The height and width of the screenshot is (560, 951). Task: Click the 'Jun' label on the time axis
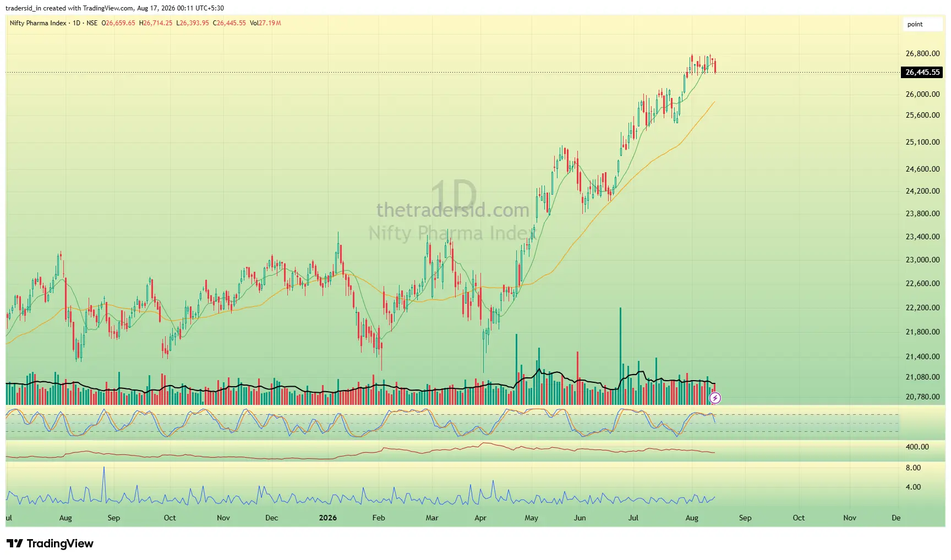pos(580,518)
